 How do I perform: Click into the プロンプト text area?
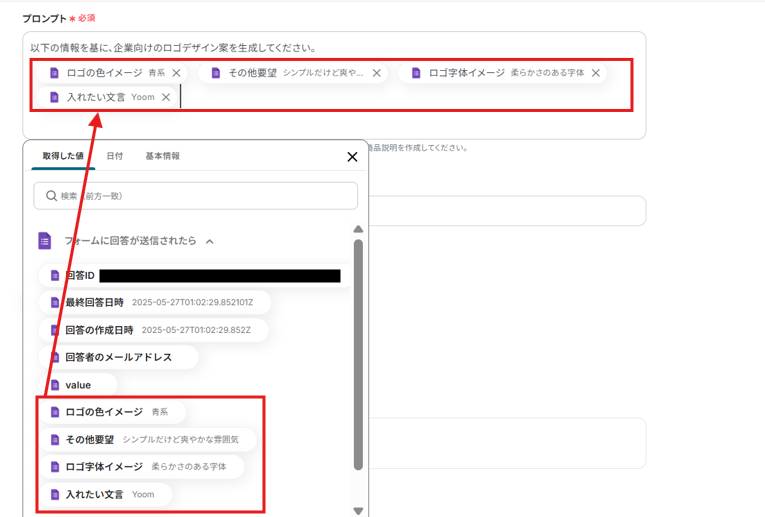(x=334, y=85)
